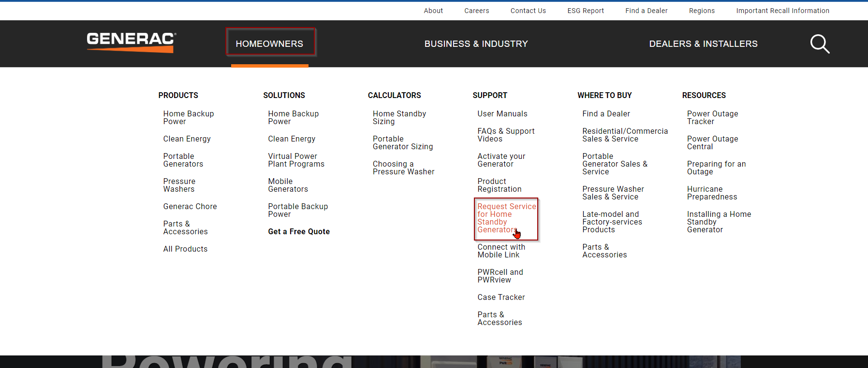Open User Manuals support page
The image size is (868, 368).
pyautogui.click(x=502, y=113)
